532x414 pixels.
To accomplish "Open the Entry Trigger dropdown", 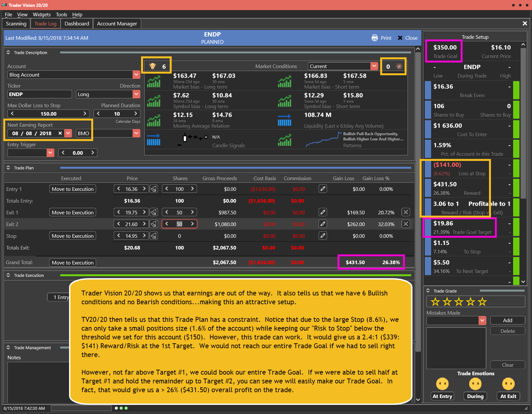I will pyautogui.click(x=50, y=153).
